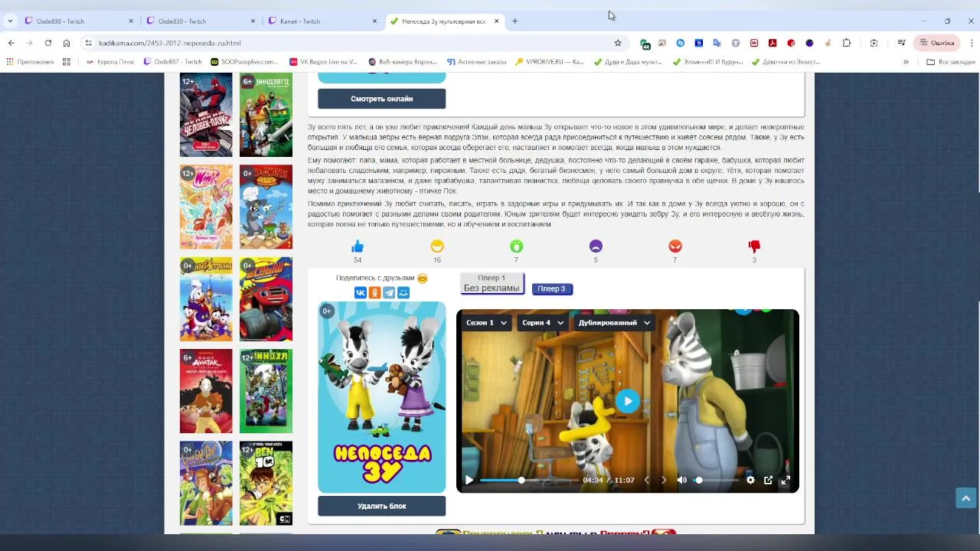
Task: Switch to Плеер 3
Action: (551, 289)
